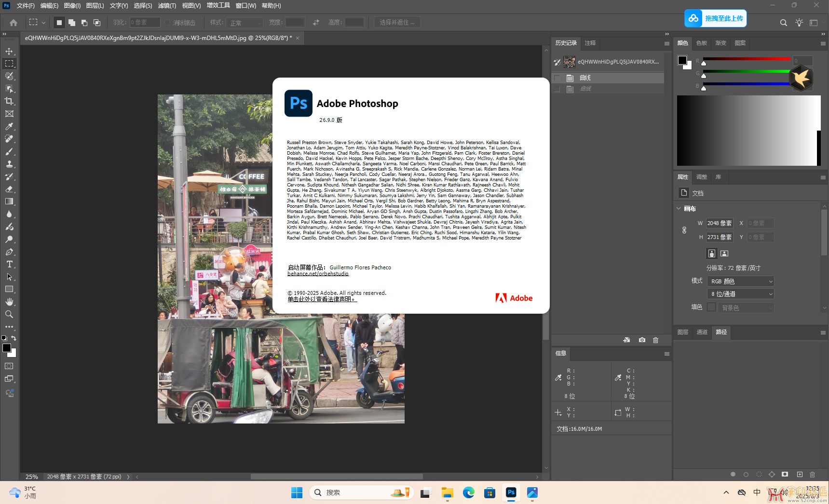Viewport: 829px width, 504px height.
Task: Select the Zoom tool
Action: 9,314
